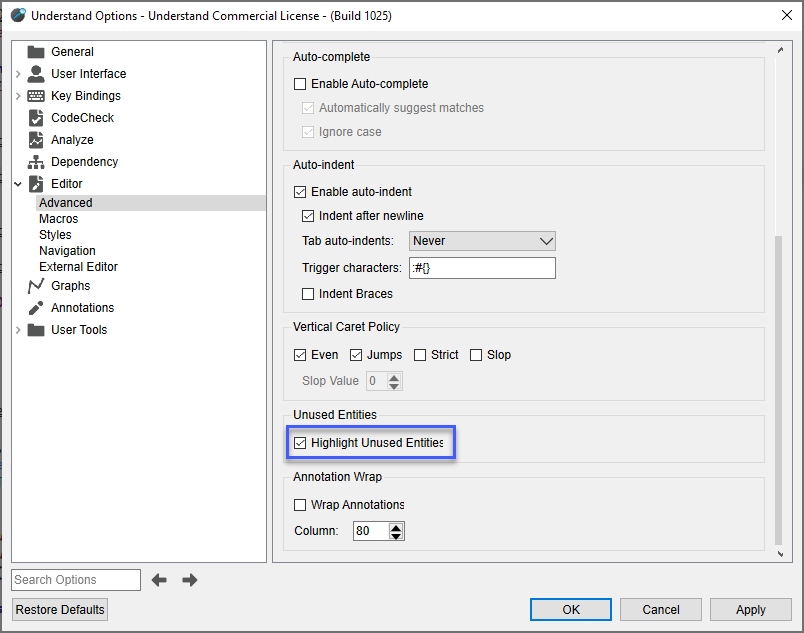This screenshot has height=633, width=804.
Task: Click the OK button
Action: coord(571,609)
